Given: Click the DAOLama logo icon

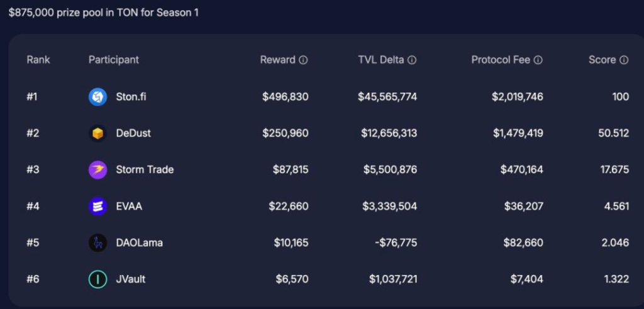Looking at the screenshot, I should pyautogui.click(x=97, y=242).
